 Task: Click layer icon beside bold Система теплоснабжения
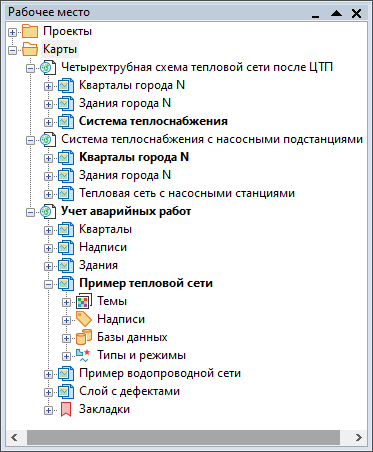coord(66,121)
